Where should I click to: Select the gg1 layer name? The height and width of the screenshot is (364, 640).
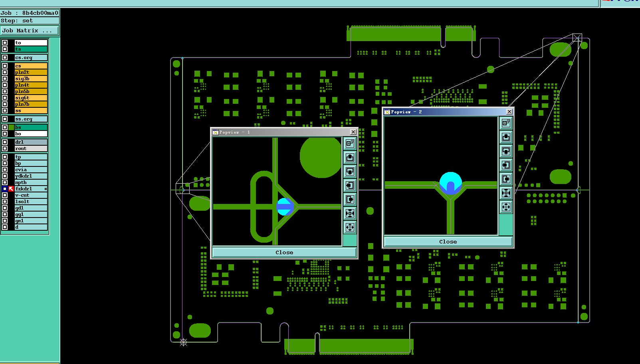[x=31, y=214]
